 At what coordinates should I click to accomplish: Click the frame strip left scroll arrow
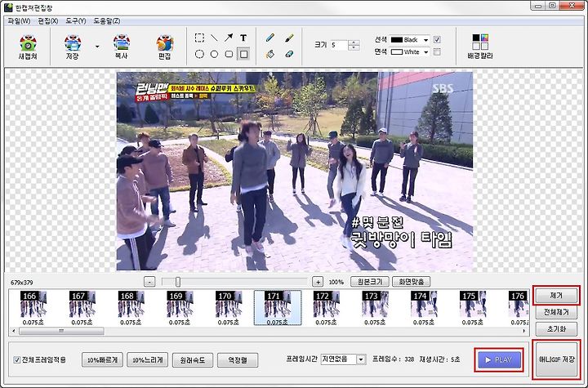click(x=14, y=331)
